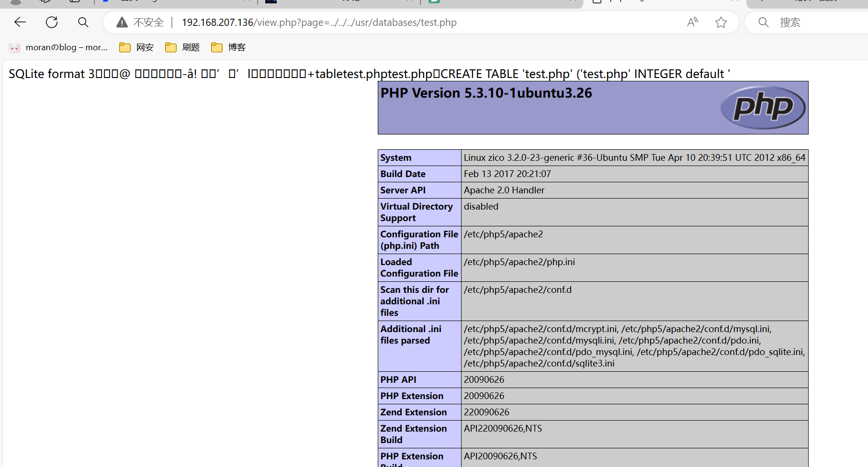Select the /etc/php5/apache2 path value

pos(503,234)
